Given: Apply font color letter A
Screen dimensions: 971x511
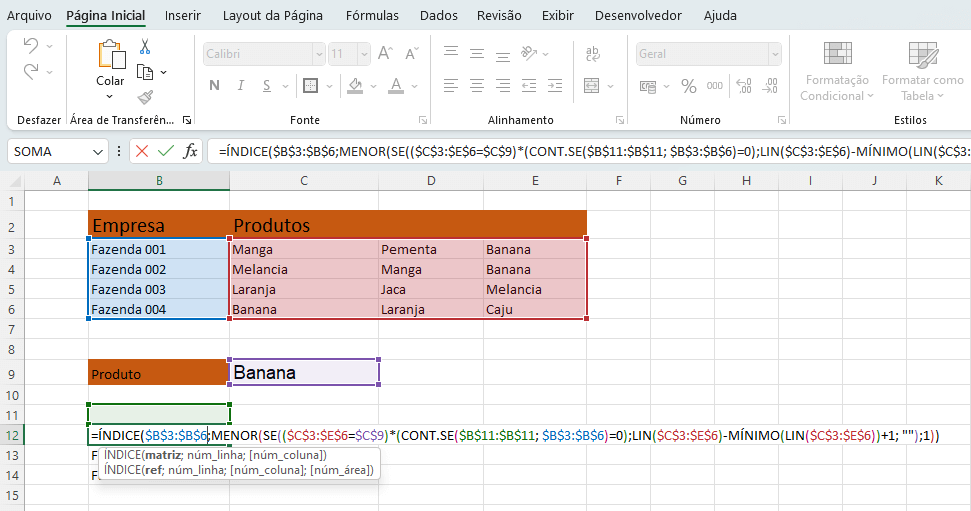Looking at the screenshot, I should click(396, 85).
